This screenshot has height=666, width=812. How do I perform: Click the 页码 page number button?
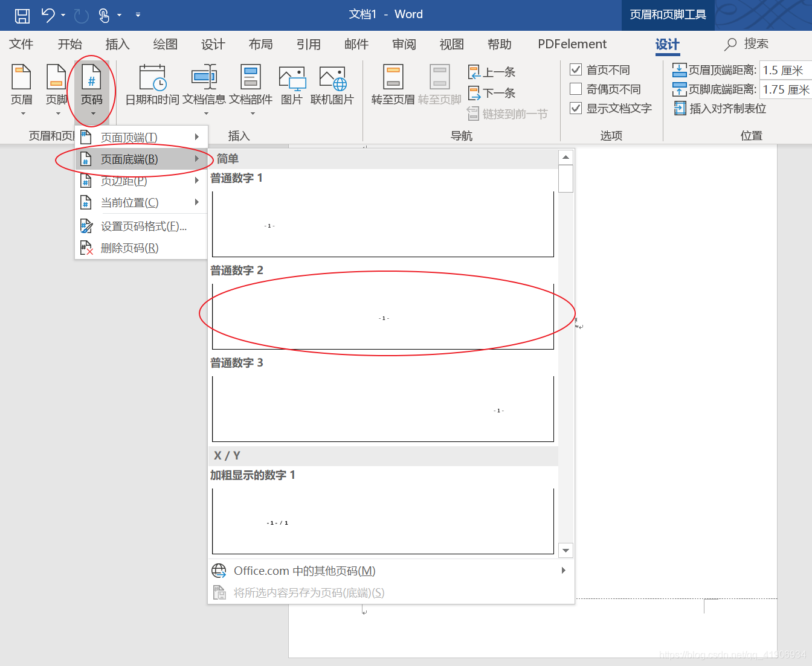(x=92, y=89)
